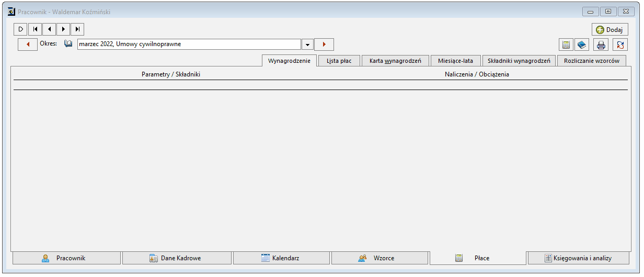Click the record selector triangle button
This screenshot has height=277, width=644.
click(20, 29)
